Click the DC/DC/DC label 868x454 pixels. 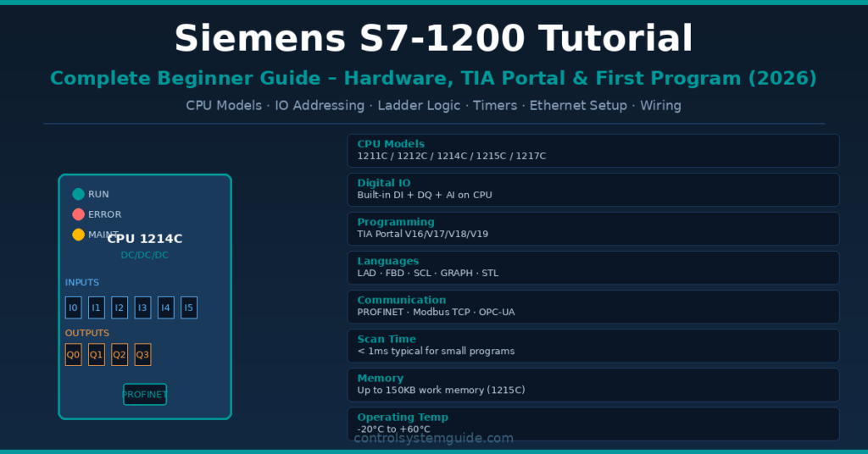pyautogui.click(x=144, y=255)
